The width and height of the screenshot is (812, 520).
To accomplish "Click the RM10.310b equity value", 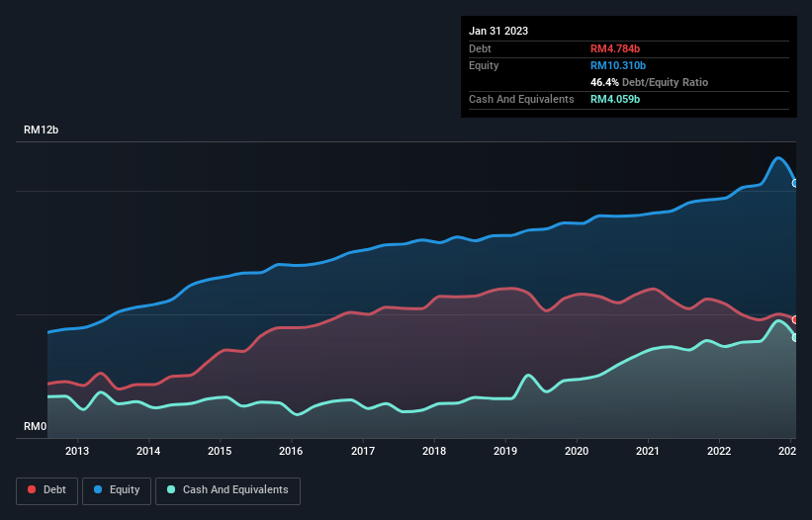I will click(x=618, y=65).
